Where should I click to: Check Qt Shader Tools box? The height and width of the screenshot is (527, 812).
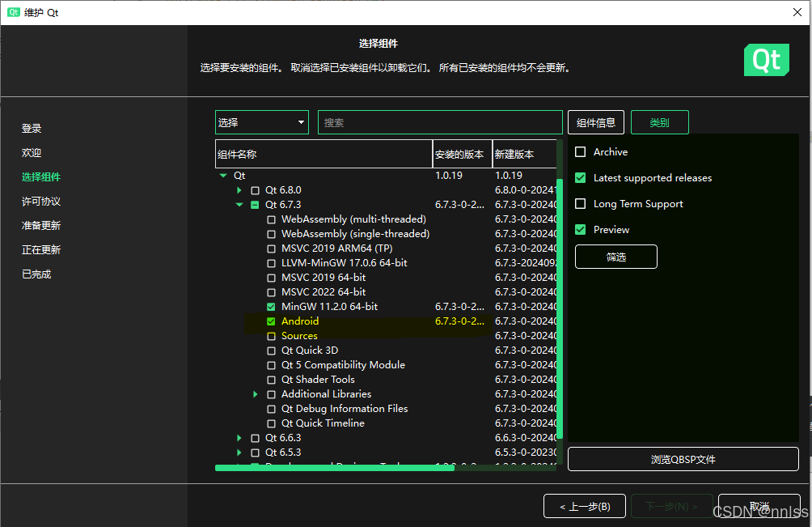click(x=271, y=380)
